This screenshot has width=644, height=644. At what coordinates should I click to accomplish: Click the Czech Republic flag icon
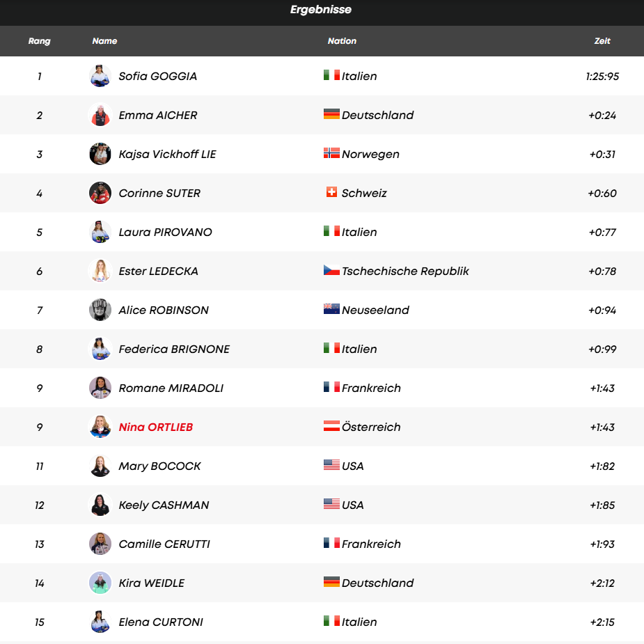(331, 271)
